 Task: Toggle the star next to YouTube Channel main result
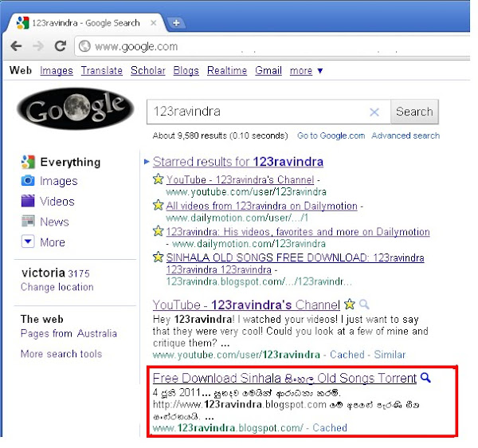pos(350,304)
